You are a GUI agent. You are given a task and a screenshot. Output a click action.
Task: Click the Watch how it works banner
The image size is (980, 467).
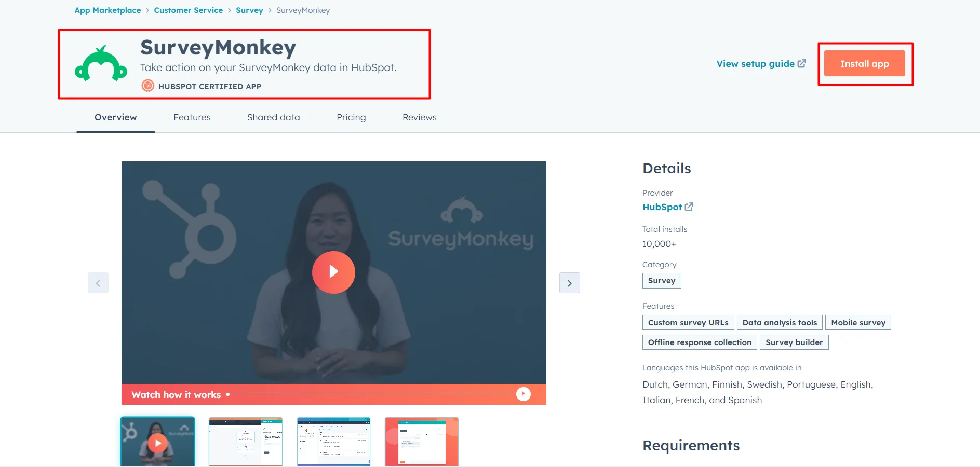click(334, 394)
